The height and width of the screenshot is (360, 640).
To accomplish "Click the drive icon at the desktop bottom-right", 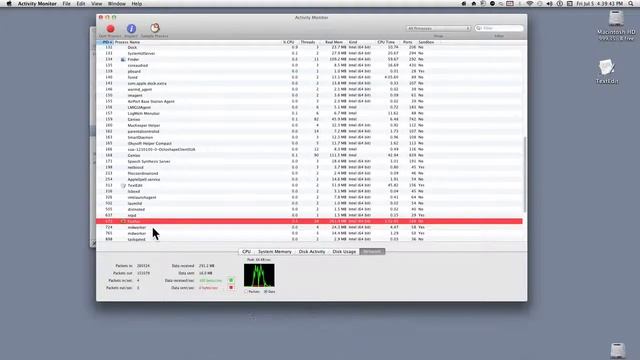I will (x=618, y=350).
